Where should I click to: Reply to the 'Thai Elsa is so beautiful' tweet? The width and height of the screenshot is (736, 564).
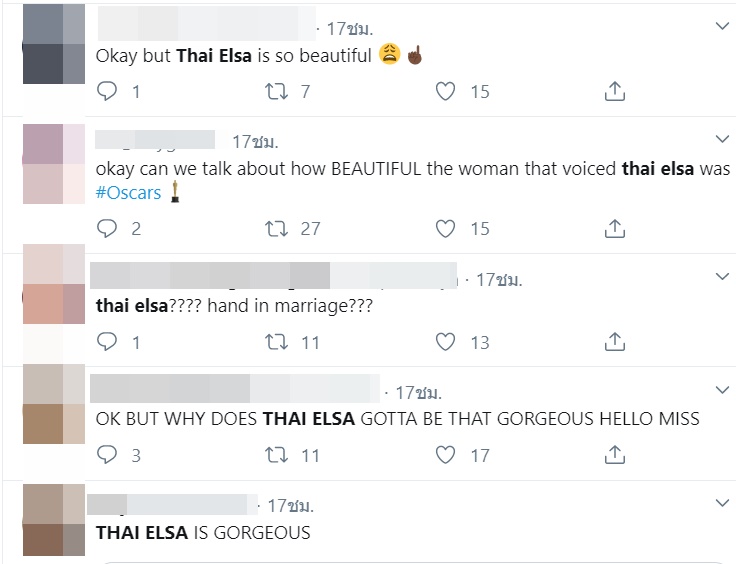coord(107,92)
